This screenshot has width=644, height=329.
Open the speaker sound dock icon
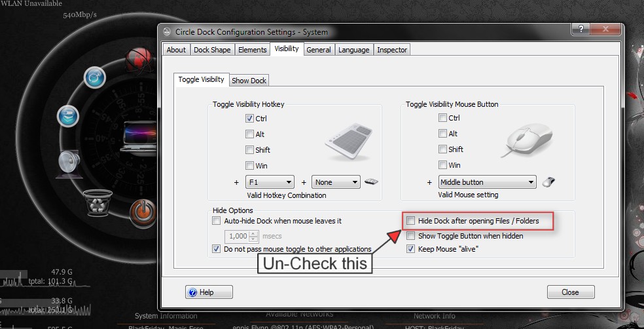69,163
